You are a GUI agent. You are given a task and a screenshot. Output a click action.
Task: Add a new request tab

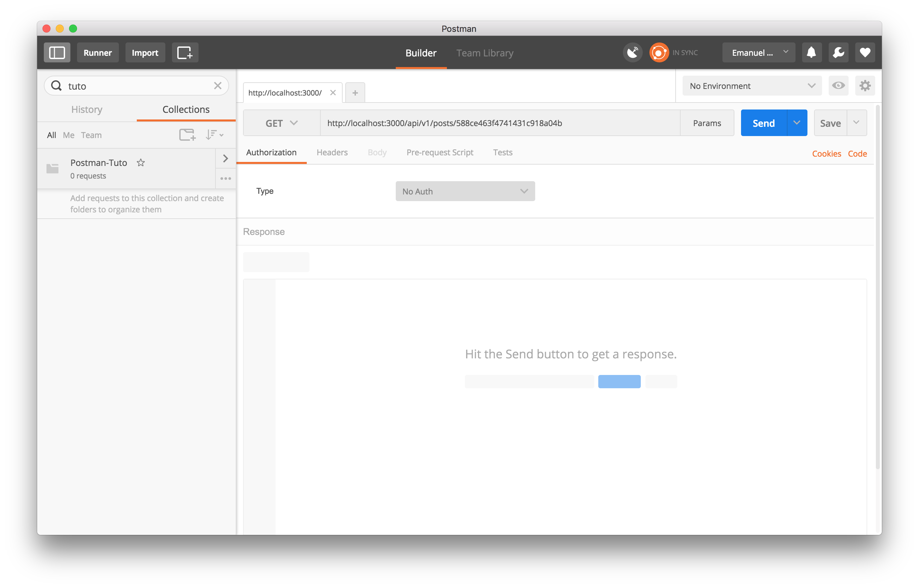tap(355, 93)
